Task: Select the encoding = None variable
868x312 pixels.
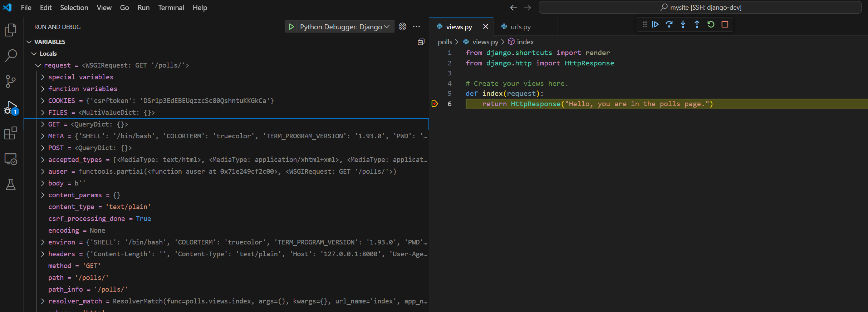Action: pyautogui.click(x=226, y=231)
